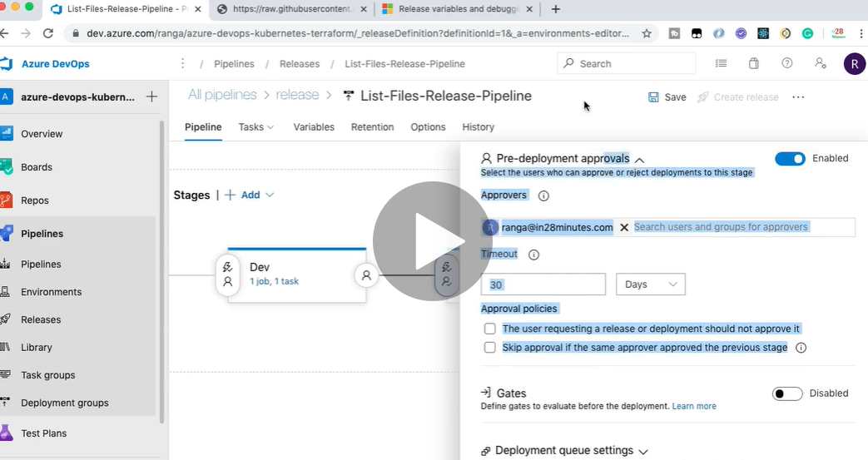The height and width of the screenshot is (460, 868).
Task: Check 'Skip approval if the same approver approved'
Action: point(490,348)
